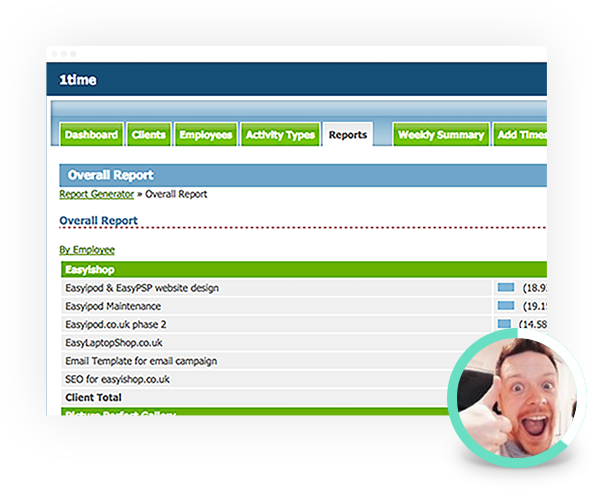This screenshot has width=593, height=490.
Task: Click the 1time logo text
Action: coord(78,80)
